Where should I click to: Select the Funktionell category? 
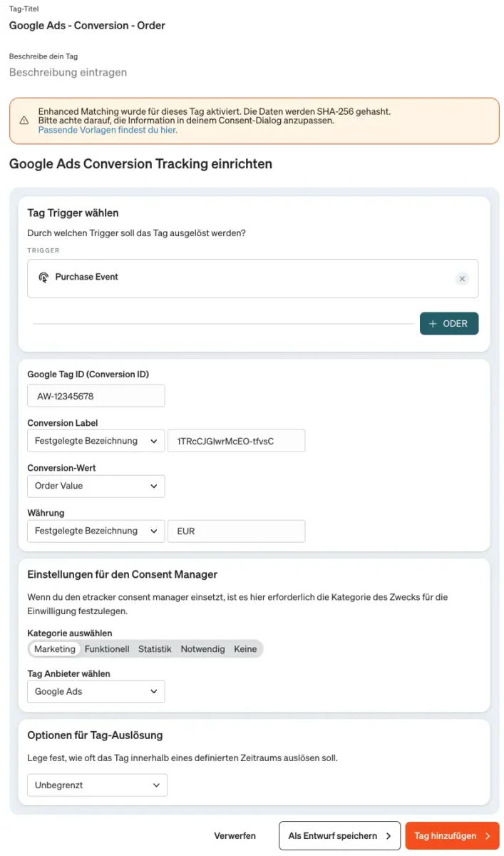107,649
